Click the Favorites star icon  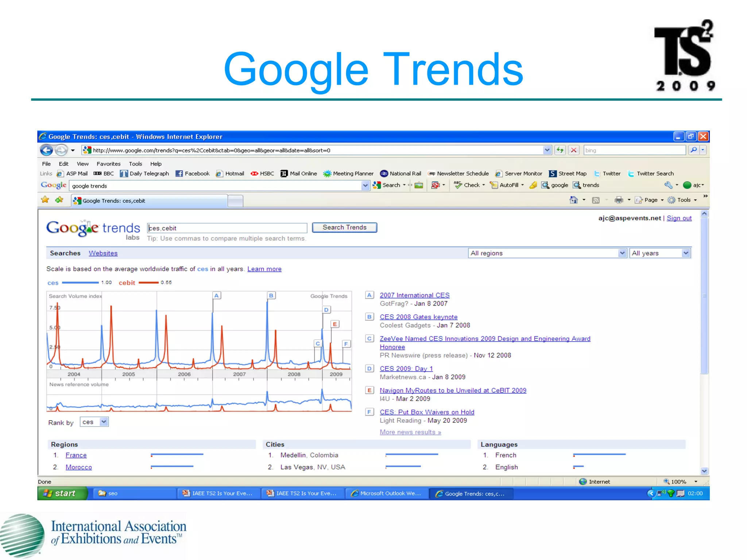coord(45,200)
